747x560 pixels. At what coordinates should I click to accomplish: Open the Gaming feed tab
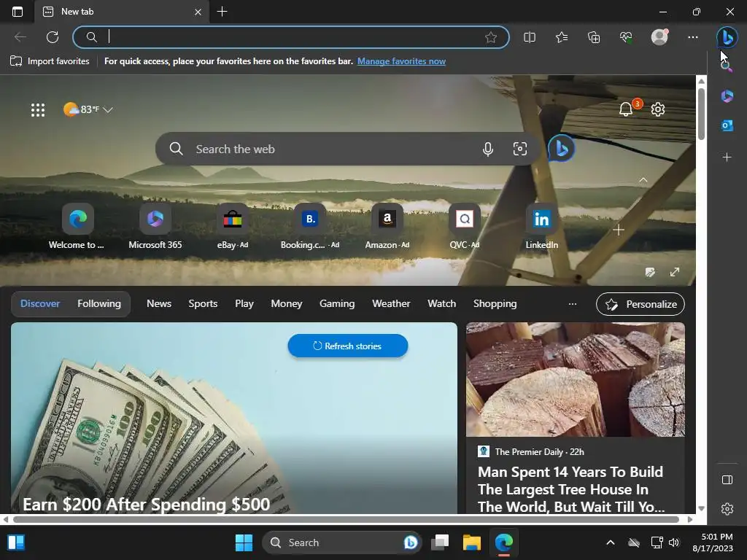(337, 304)
